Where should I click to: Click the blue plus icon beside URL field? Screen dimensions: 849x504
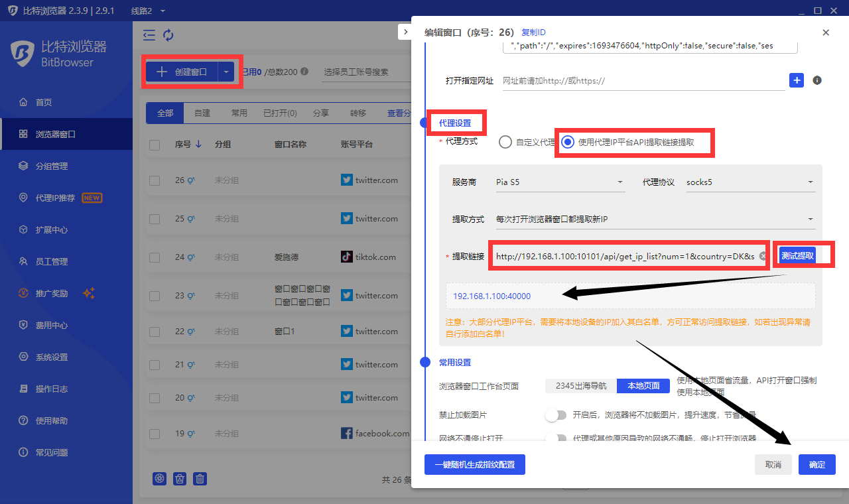(796, 80)
